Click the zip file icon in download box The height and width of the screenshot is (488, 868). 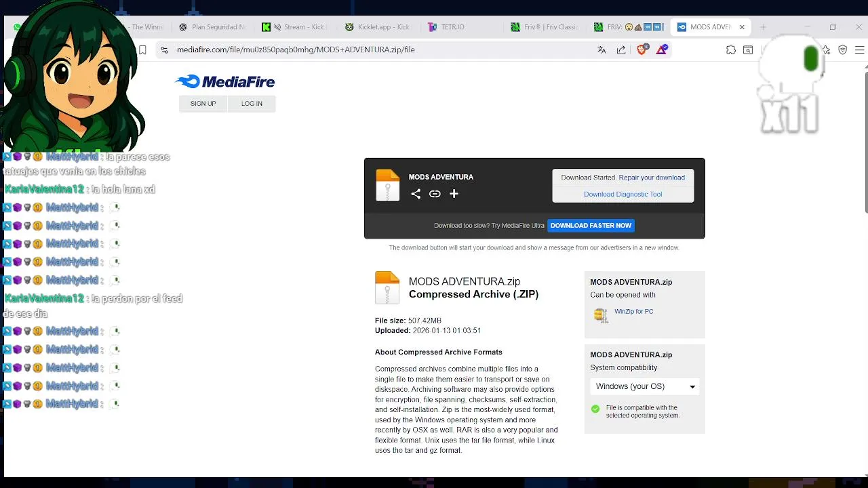coord(387,185)
